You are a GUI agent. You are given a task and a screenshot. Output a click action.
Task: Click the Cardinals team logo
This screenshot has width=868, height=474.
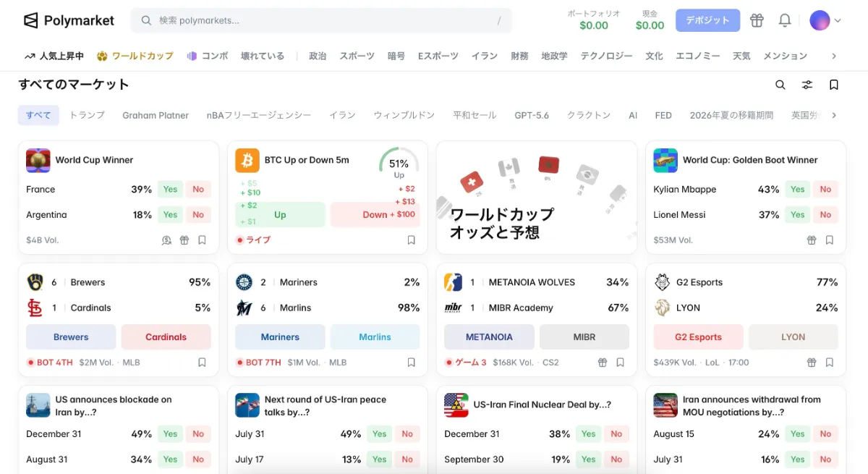[x=35, y=308]
